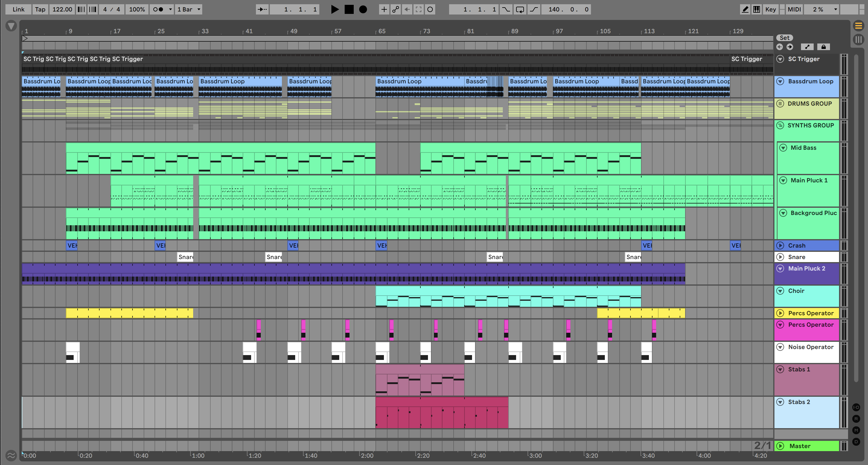Viewport: 868px width, 465px height.
Task: Click the Follow playback arrow icon
Action: [x=262, y=9]
